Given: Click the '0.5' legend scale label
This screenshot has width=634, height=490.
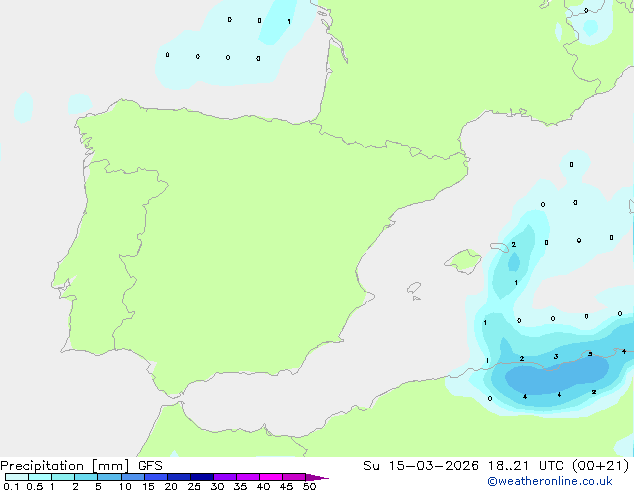Looking at the screenshot, I should tap(35, 486).
